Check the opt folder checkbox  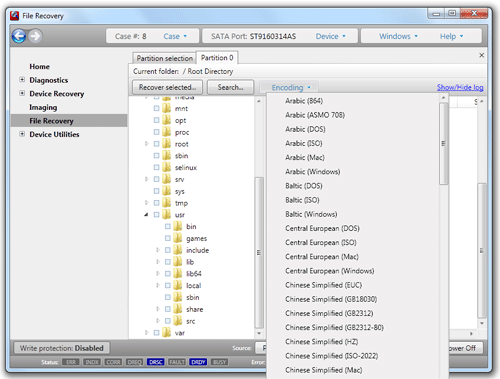pyautogui.click(x=156, y=120)
